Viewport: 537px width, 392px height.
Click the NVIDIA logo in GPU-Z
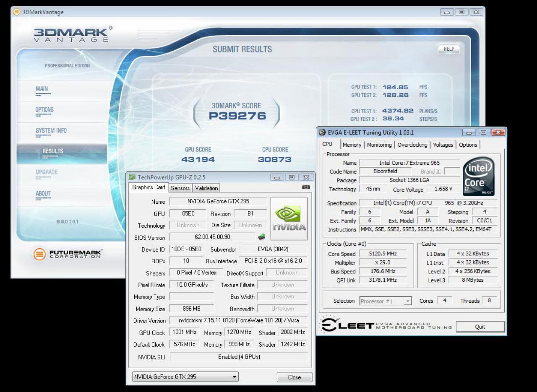coord(289,219)
